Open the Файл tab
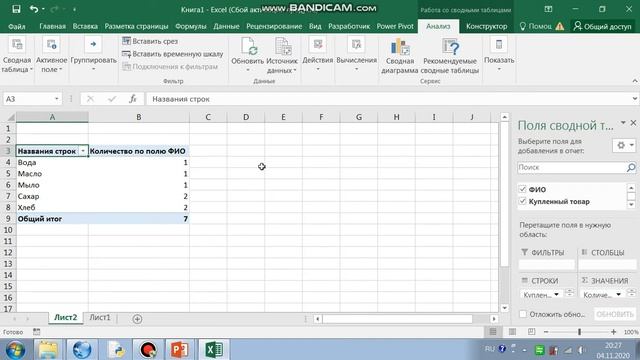Image resolution: width=640 pixels, height=360 pixels. pyautogui.click(x=17, y=27)
